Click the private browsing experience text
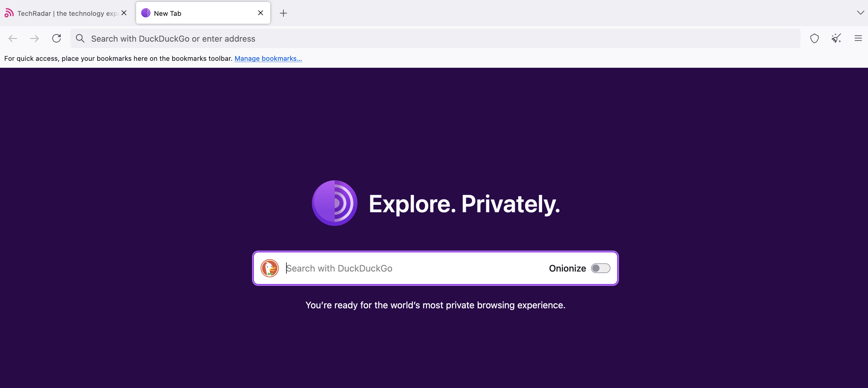This screenshot has width=868, height=388. [435, 305]
